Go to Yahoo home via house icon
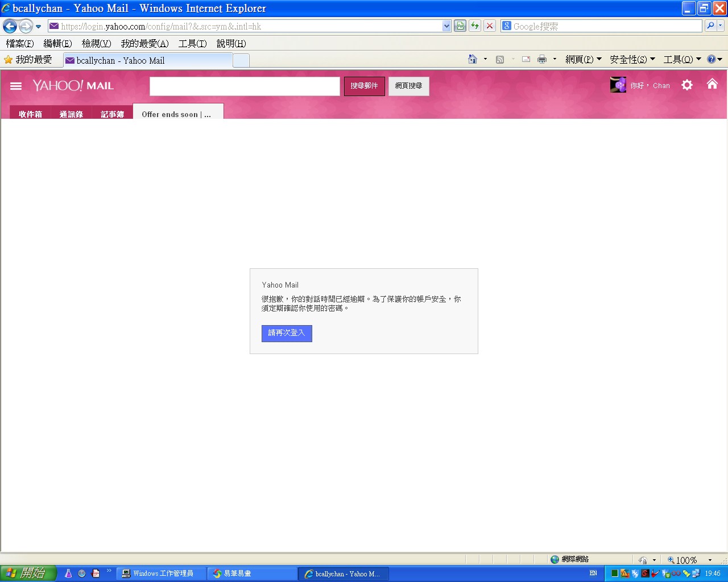728x582 pixels. point(712,84)
